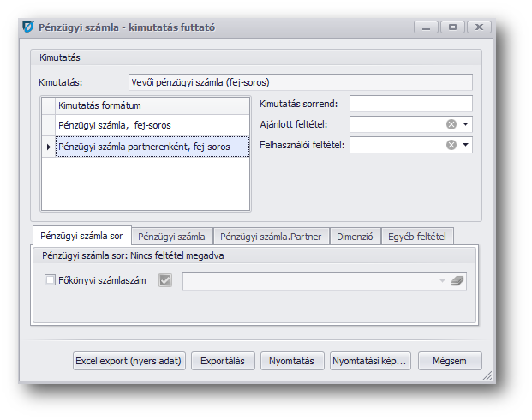Viewport: 532px width, 420px height.
Task: Open the Főkönyvi számlaszám value dropdown
Action: pyautogui.click(x=442, y=280)
